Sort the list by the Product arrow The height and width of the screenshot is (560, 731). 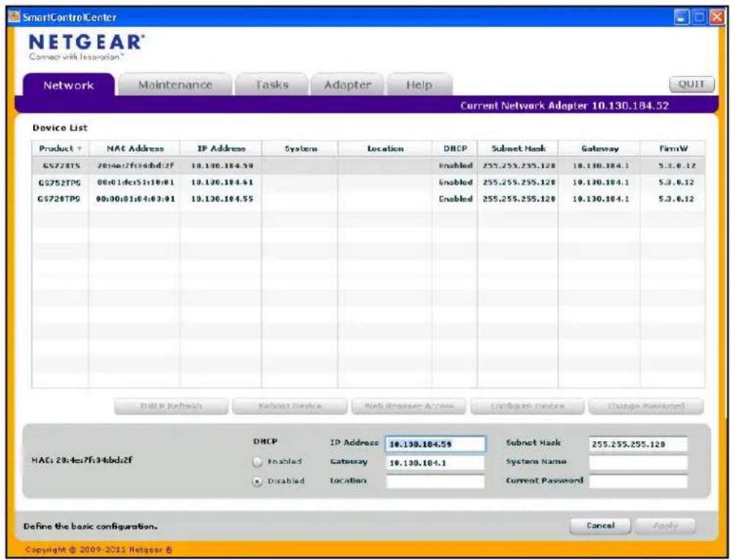click(x=80, y=149)
